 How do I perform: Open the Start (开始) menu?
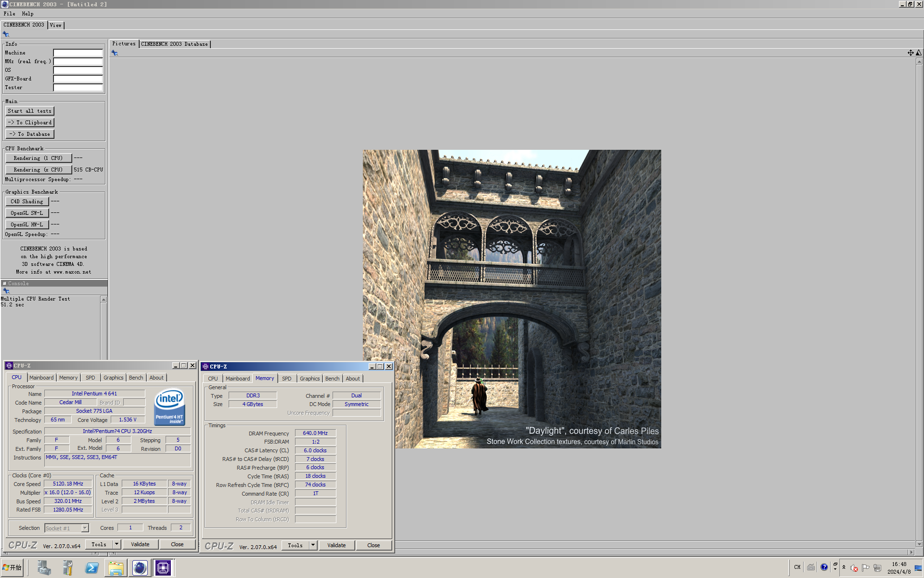pyautogui.click(x=12, y=568)
